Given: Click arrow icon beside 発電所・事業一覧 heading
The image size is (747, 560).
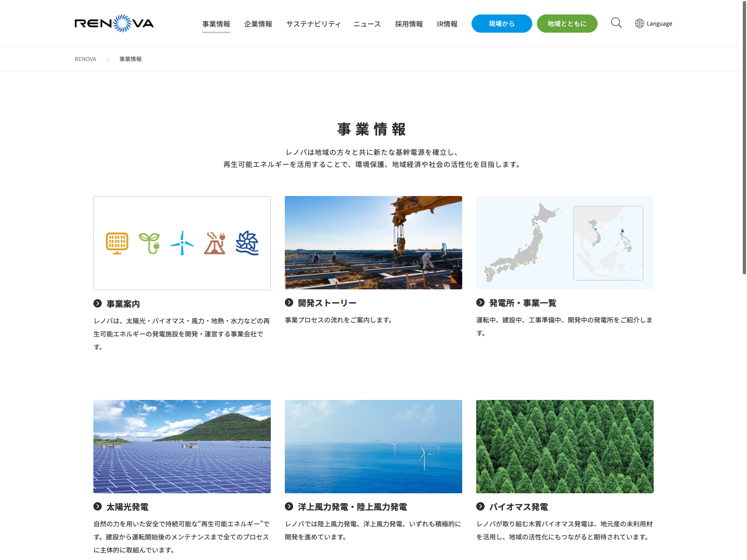Looking at the screenshot, I should coord(480,302).
